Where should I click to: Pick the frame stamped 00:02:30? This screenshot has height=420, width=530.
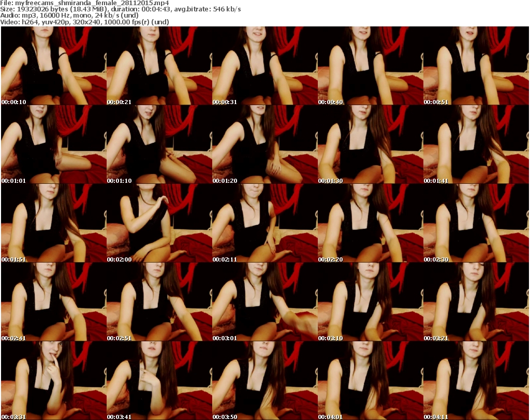[x=476, y=223]
